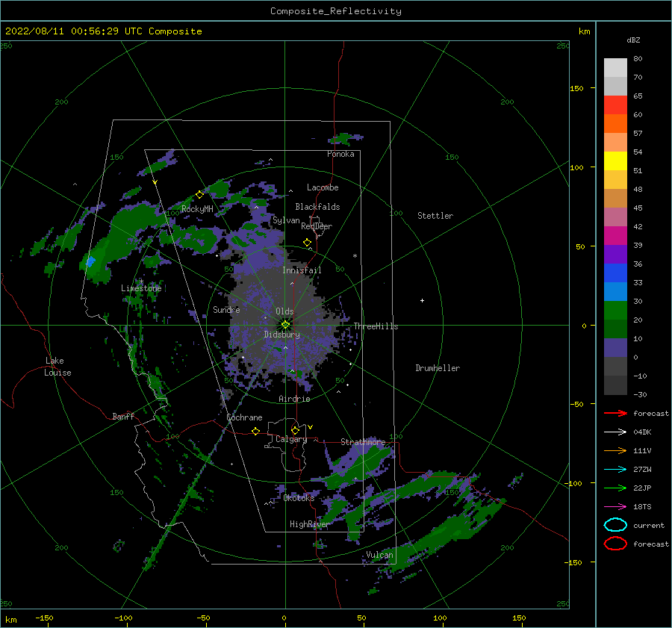Click the Blackfalds city label
The height and width of the screenshot is (628, 672).
[x=317, y=207]
